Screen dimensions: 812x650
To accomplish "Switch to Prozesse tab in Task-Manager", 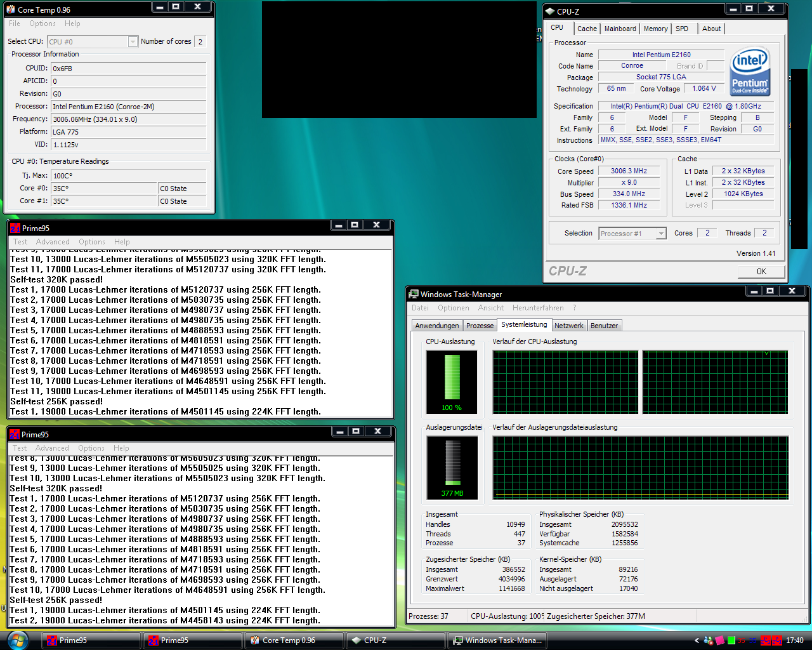I will (x=480, y=326).
